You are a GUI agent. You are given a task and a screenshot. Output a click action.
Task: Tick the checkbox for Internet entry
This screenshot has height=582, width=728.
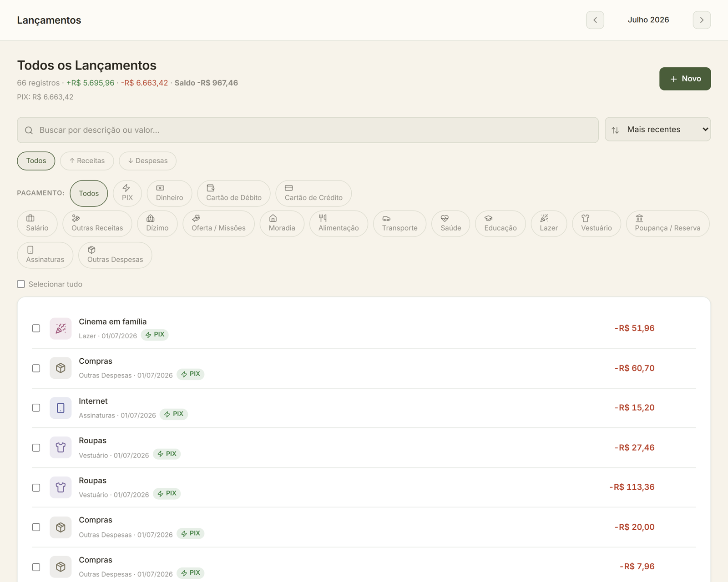point(36,408)
